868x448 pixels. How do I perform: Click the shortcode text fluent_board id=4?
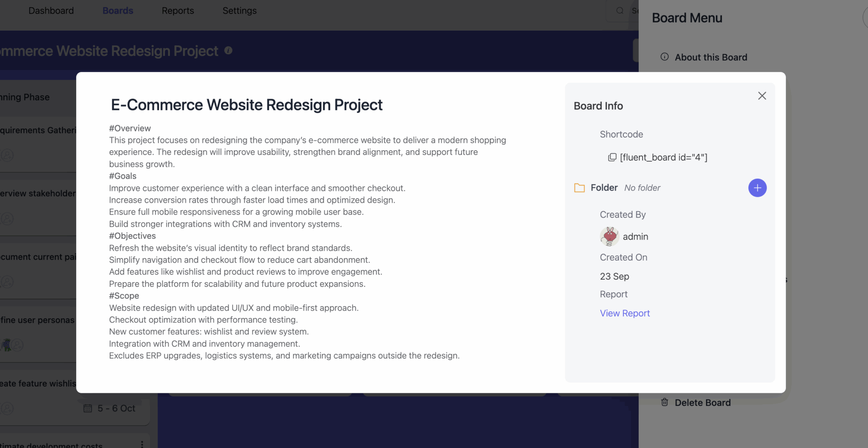click(x=663, y=157)
